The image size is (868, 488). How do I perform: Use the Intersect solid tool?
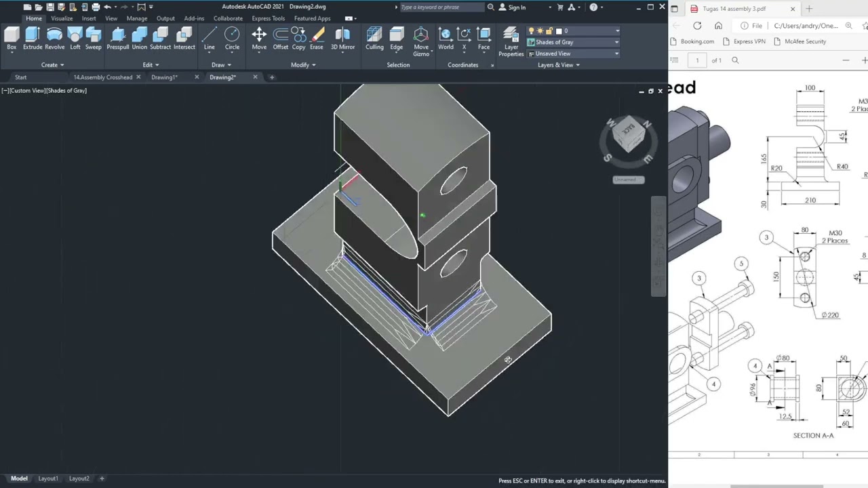184,38
